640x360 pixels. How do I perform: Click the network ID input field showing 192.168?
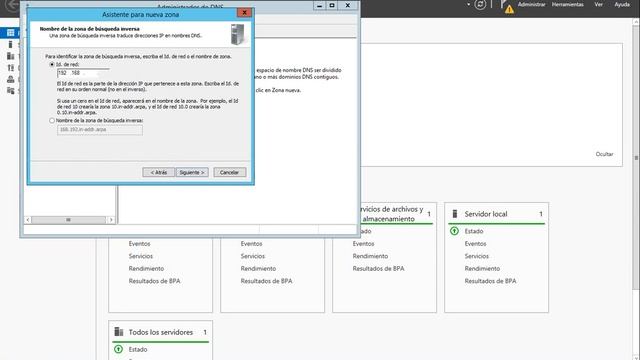[83, 73]
